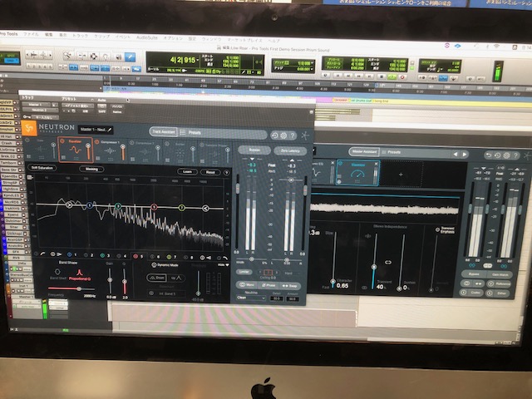Toggle Exciter module power in Neutron
Screen dimensions: 532x399
click(x=167, y=144)
